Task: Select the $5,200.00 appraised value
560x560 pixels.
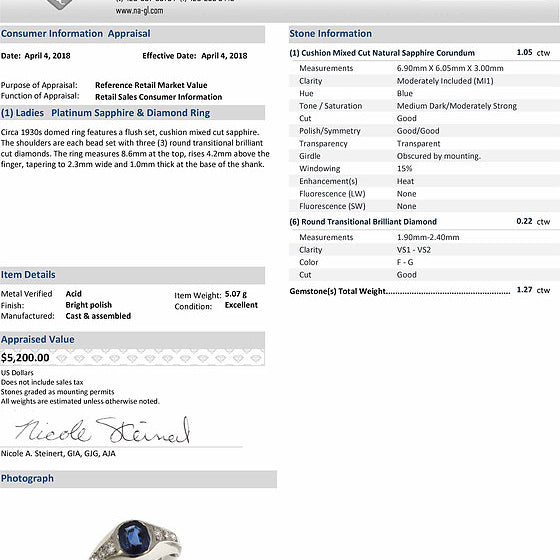Action: click(x=25, y=358)
